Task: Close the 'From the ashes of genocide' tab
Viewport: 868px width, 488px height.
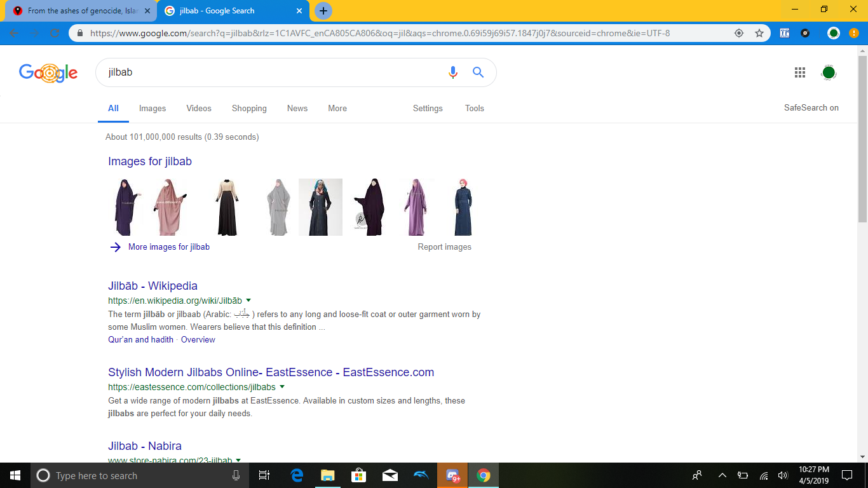Action: click(147, 11)
